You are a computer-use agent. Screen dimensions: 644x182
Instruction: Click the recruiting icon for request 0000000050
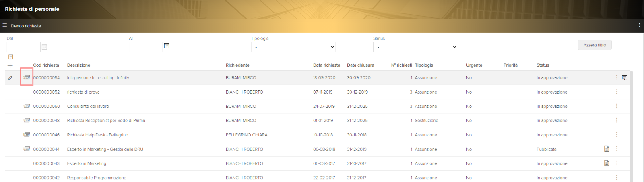(x=27, y=106)
